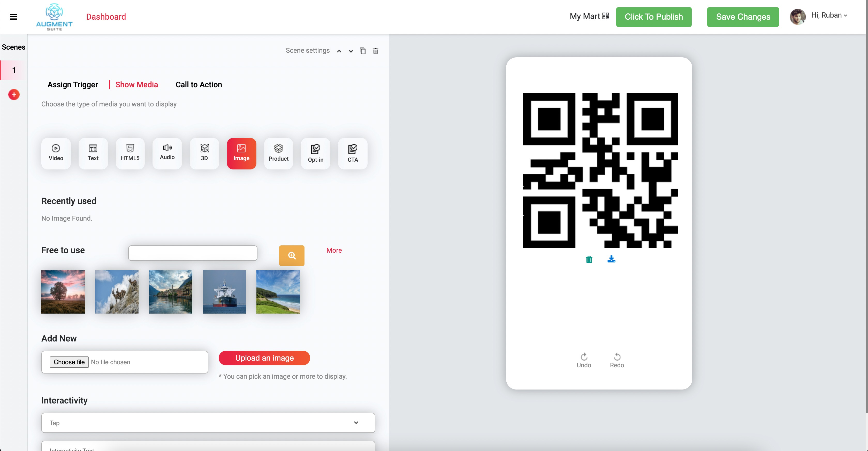Delete the QR code with the green trash icon
This screenshot has height=451, width=868.
[589, 259]
